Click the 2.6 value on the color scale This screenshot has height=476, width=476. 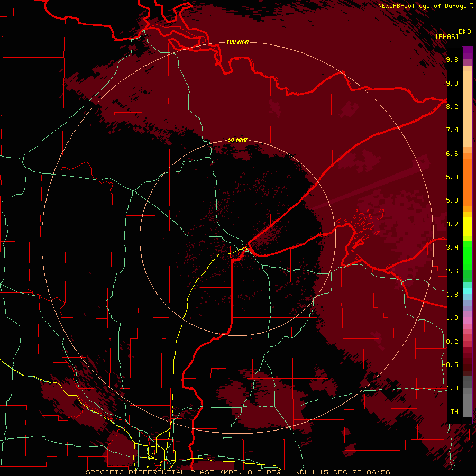[452, 271]
